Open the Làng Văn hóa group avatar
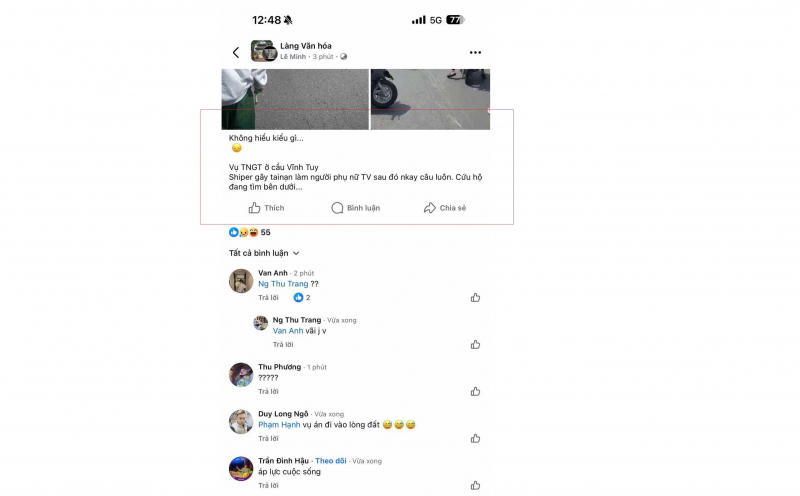Viewport: 800px width, 496px height. [264, 51]
